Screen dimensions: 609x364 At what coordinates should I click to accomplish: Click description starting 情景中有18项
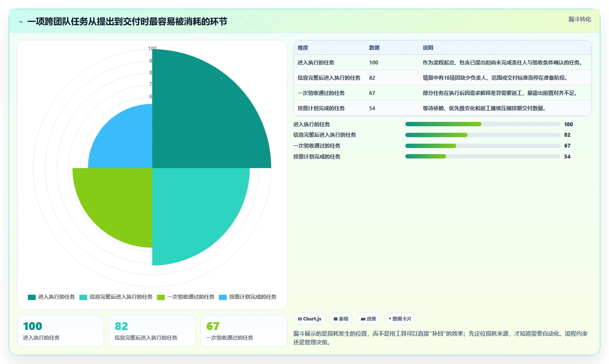[495, 78]
